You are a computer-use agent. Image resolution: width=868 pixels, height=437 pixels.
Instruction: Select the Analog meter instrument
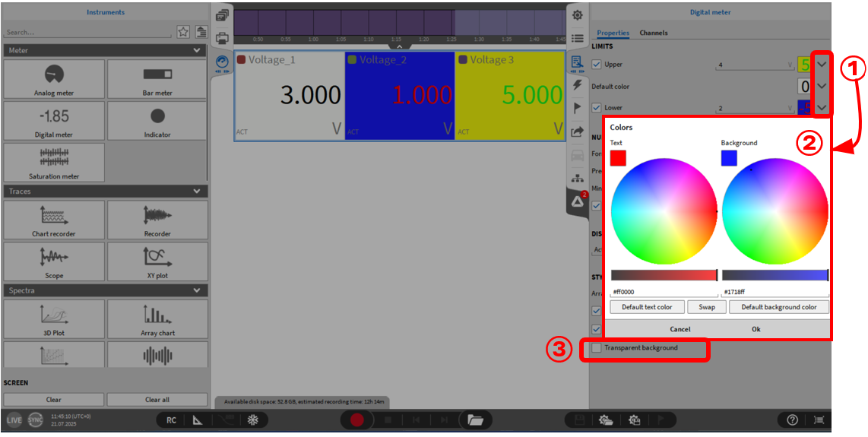coord(54,79)
